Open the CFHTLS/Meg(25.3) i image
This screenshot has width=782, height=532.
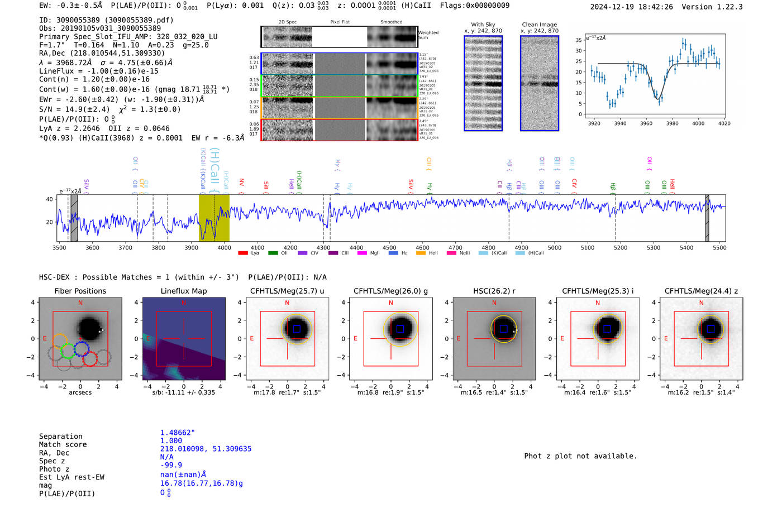(598, 339)
